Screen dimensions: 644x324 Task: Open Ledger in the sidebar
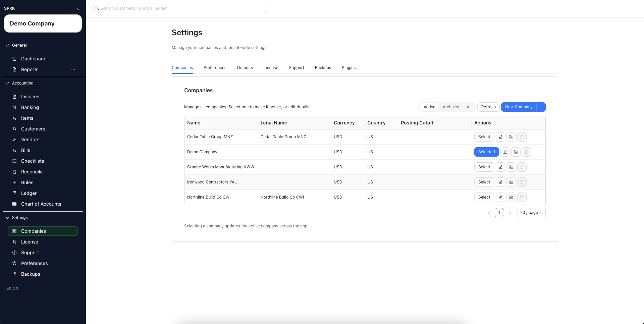point(43,193)
